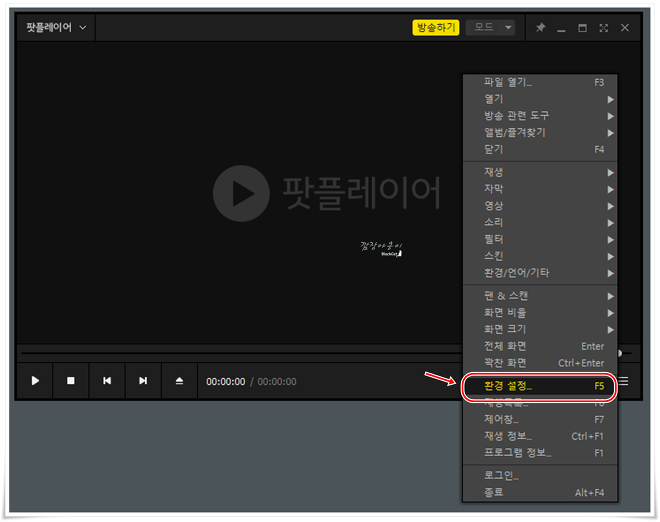The width and height of the screenshot is (660, 522).
Task: Minimize the 팟플레이어 window
Action: pos(561,29)
